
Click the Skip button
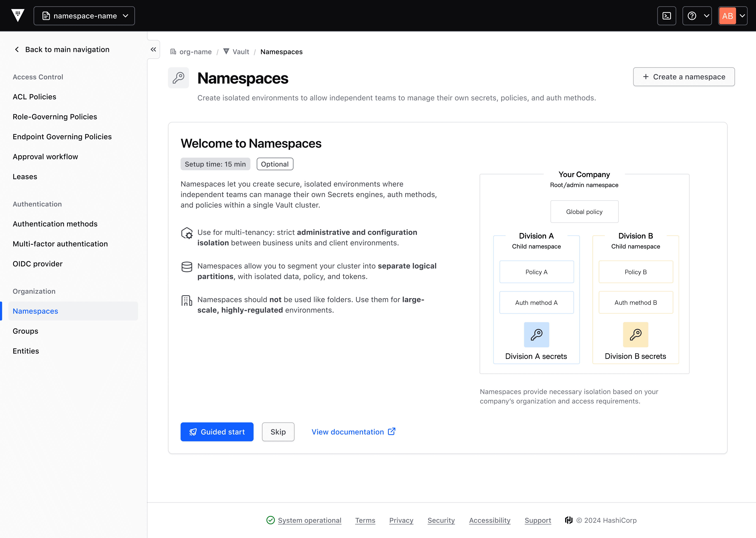coord(278,432)
